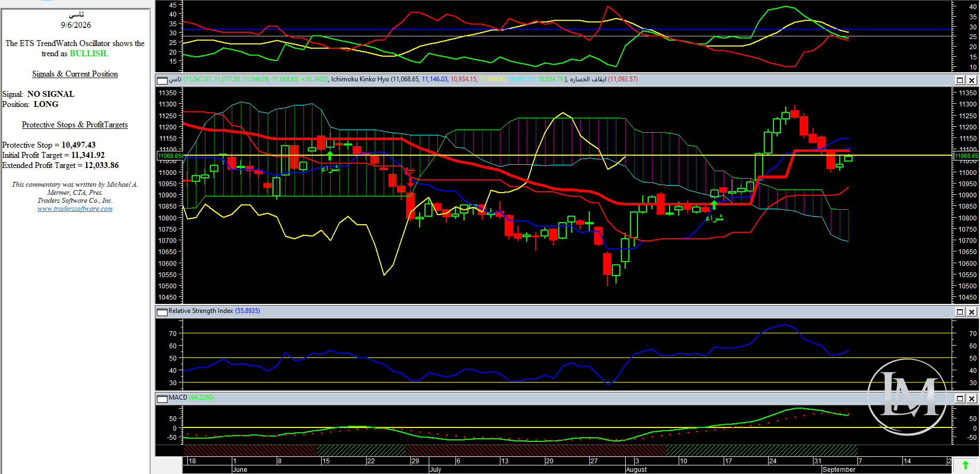The width and height of the screenshot is (980, 474).
Task: Close the Relative Strength Index pane
Action: click(971, 312)
